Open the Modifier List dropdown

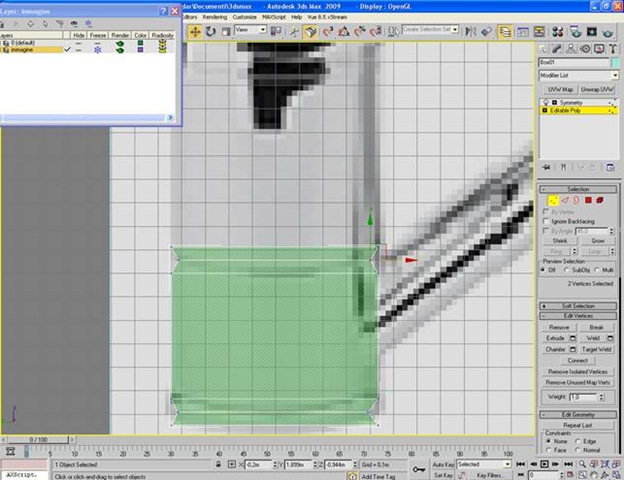tap(578, 76)
